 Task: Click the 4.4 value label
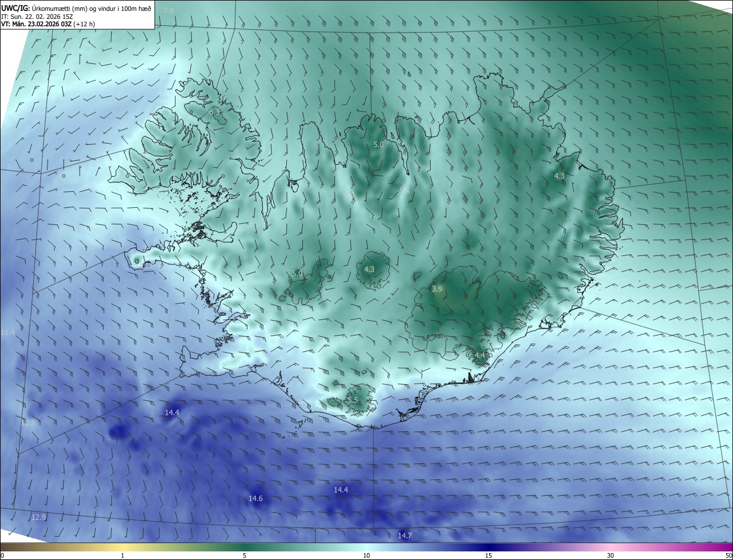[x=480, y=356]
